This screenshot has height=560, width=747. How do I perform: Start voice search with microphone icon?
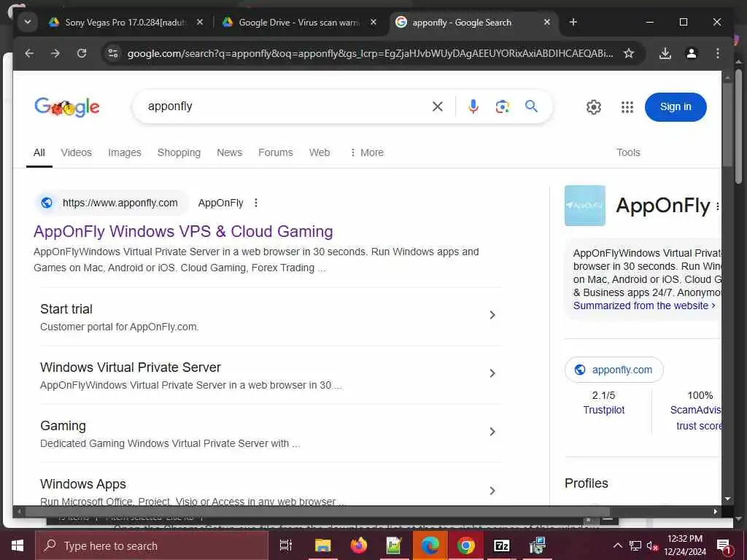pos(473,106)
